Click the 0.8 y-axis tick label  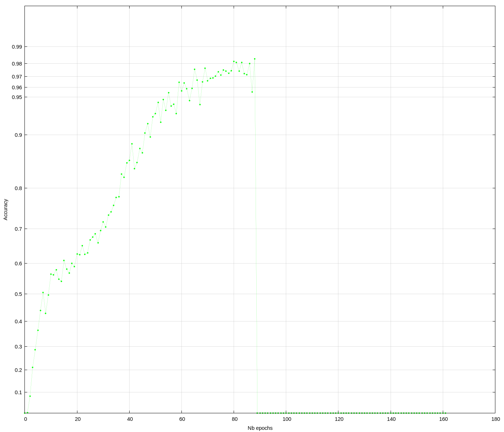pyautogui.click(x=18, y=188)
